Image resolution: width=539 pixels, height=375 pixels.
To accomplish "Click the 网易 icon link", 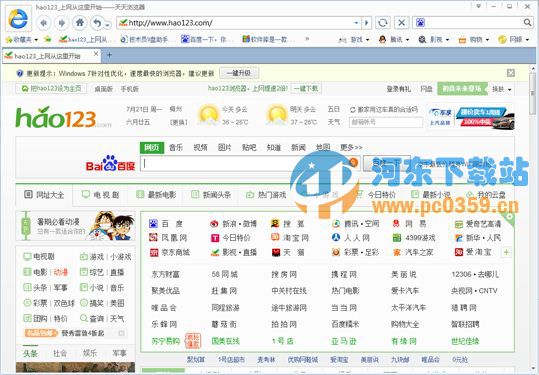I will click(409, 224).
